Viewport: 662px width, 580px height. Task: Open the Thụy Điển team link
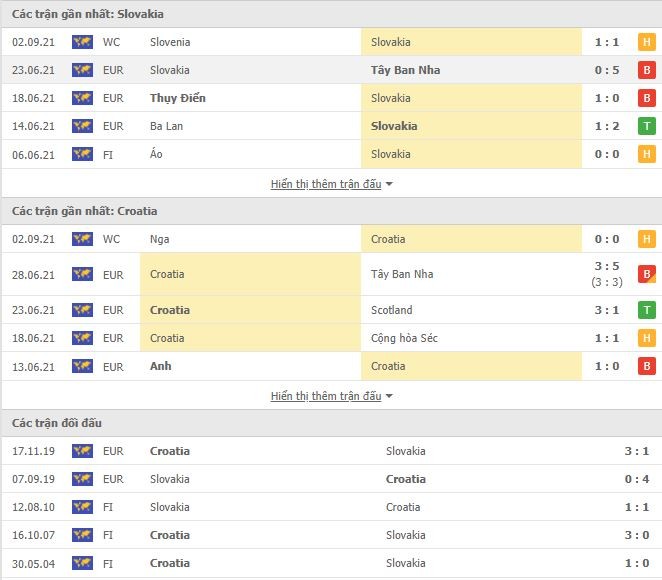178,98
